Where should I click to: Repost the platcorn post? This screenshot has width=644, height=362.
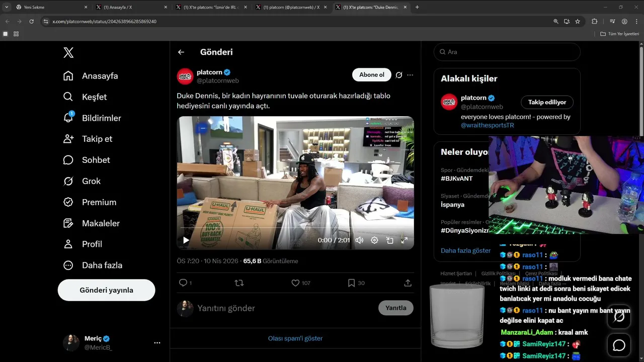pos(239,283)
